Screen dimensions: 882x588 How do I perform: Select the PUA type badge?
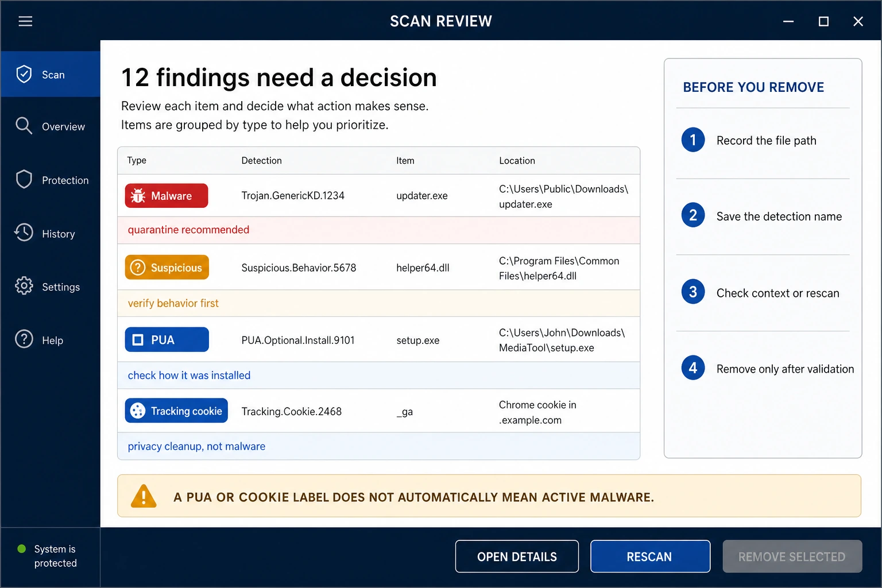[167, 340]
